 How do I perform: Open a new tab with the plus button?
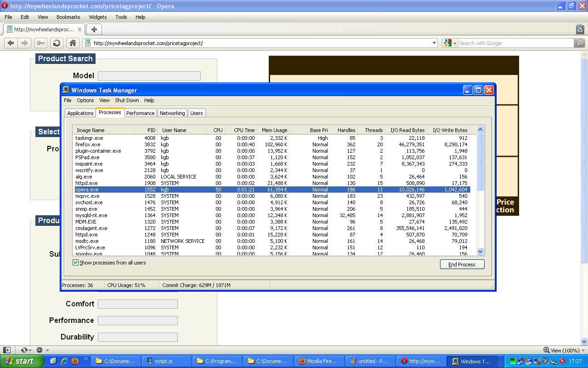[94, 29]
